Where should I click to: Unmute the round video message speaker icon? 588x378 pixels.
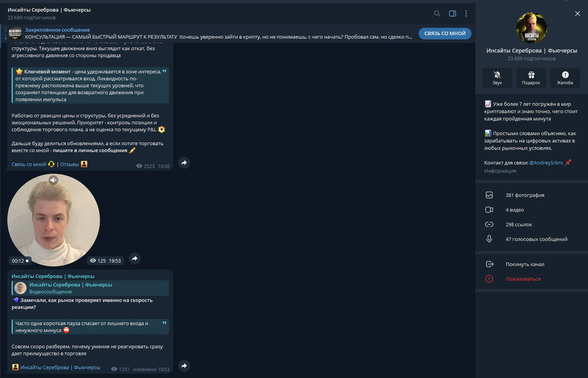53,180
